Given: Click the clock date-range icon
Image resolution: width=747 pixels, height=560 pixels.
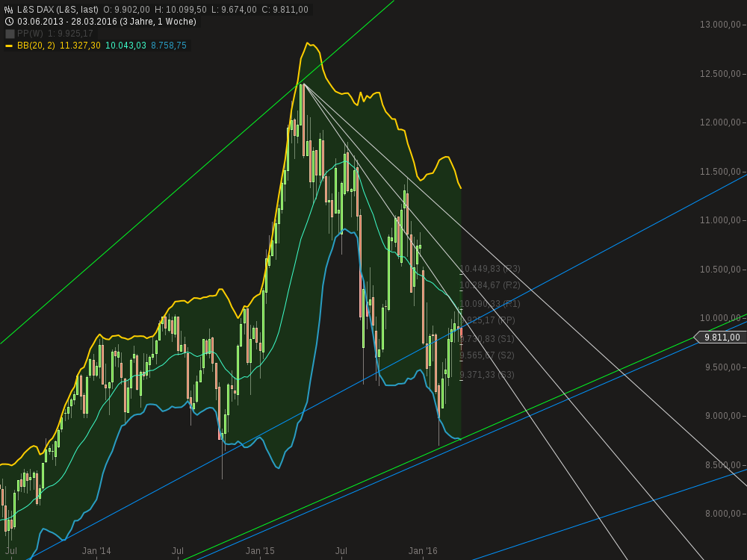Looking at the screenshot, I should click(8, 22).
